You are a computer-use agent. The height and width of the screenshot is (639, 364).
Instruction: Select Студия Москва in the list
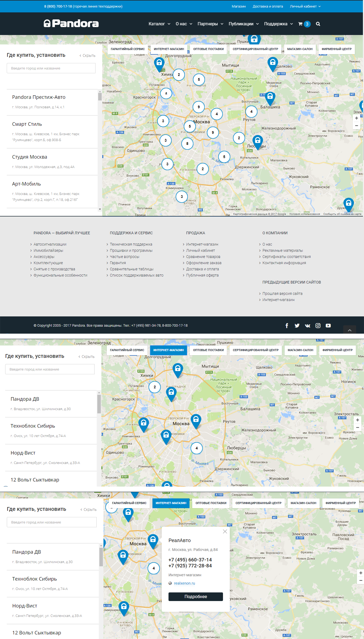[x=52, y=162]
